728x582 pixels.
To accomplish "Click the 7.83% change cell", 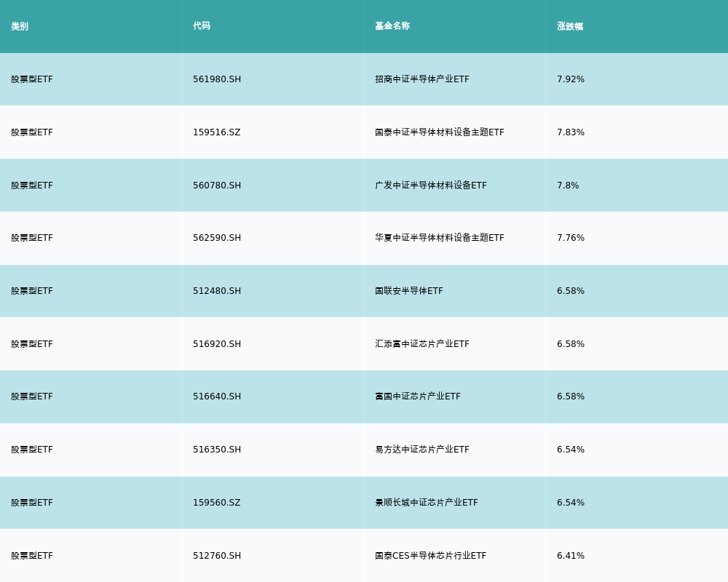I will coord(571,132).
